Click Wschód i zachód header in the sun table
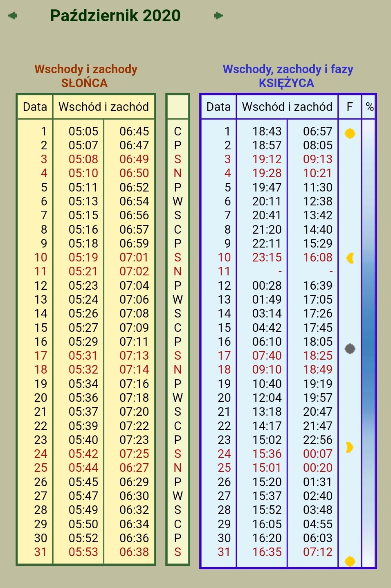The width and height of the screenshot is (391, 588). click(x=103, y=107)
